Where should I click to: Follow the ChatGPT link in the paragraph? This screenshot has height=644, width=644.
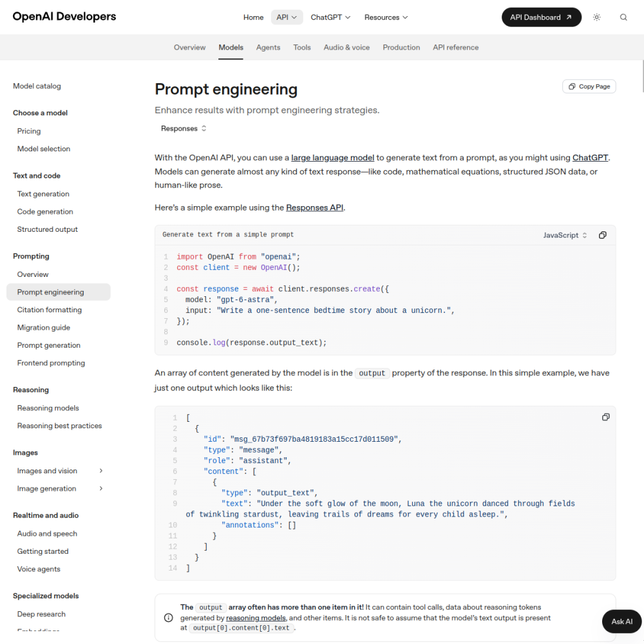pyautogui.click(x=590, y=158)
